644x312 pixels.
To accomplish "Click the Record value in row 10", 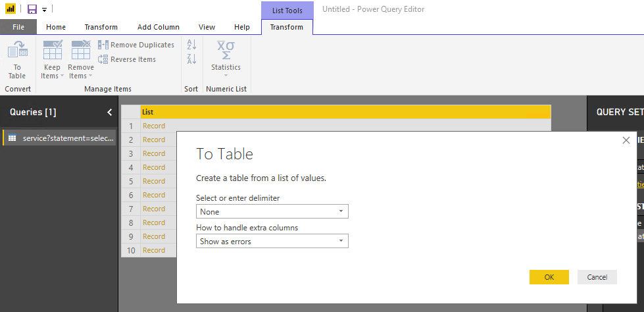I will [154, 250].
